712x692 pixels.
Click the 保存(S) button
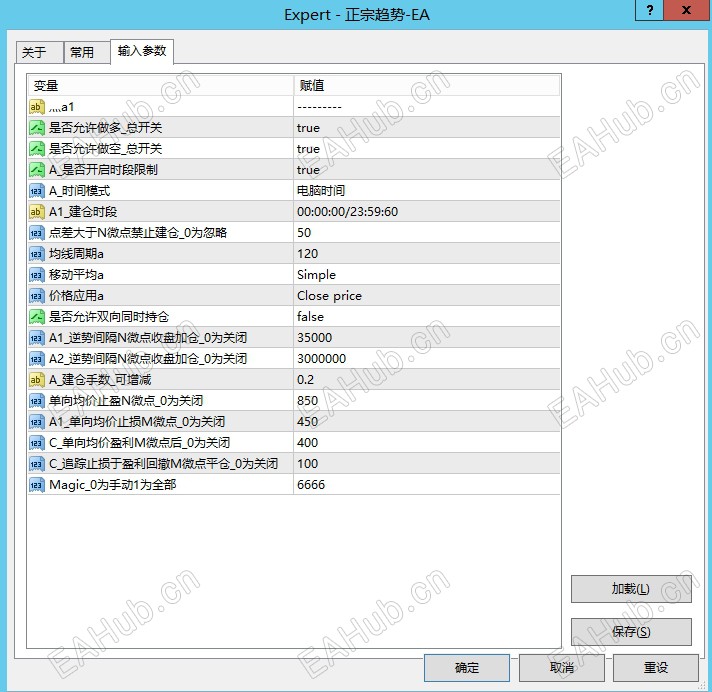point(631,632)
